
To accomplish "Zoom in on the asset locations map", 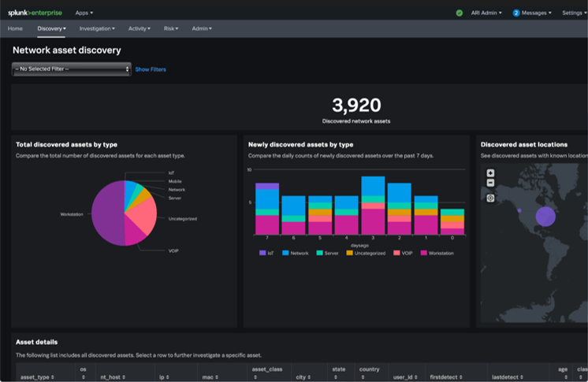I will tap(490, 173).
